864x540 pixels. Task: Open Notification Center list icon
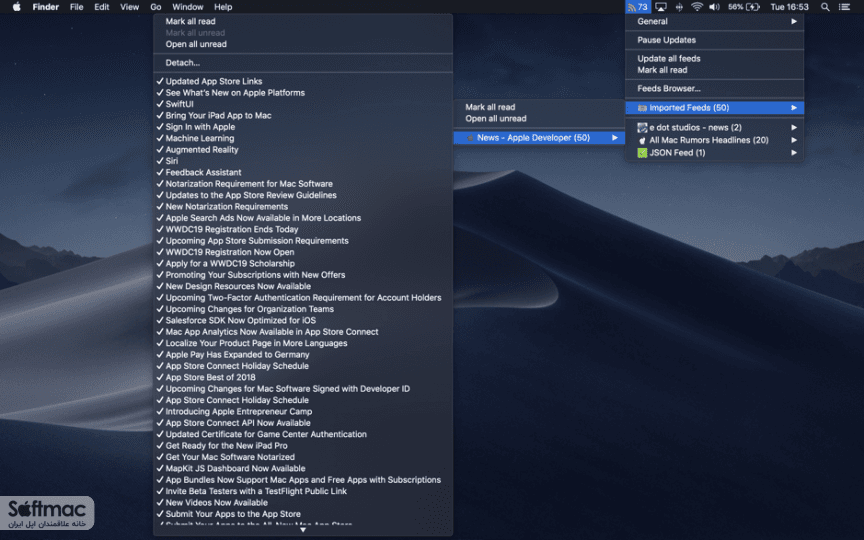coord(844,7)
